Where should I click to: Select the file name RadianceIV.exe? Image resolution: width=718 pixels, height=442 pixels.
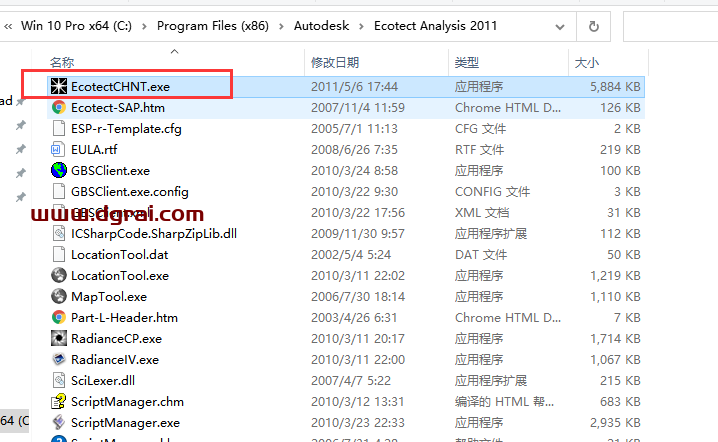click(x=115, y=360)
